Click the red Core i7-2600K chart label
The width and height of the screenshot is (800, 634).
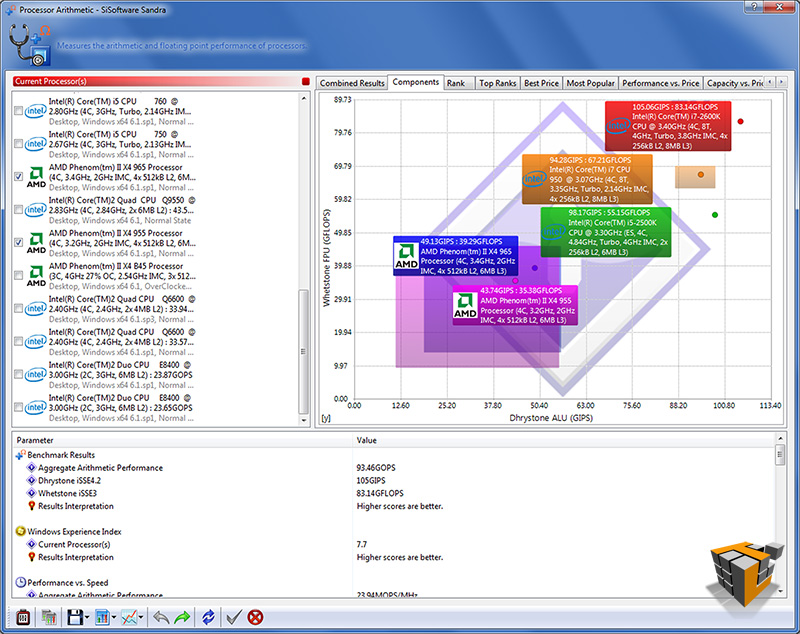click(x=668, y=126)
